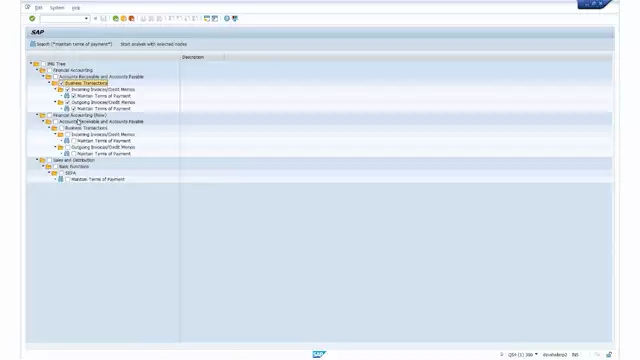Tick the first Financial Accounting node checkbox
This screenshot has height=360, width=640.
pos(49,70)
